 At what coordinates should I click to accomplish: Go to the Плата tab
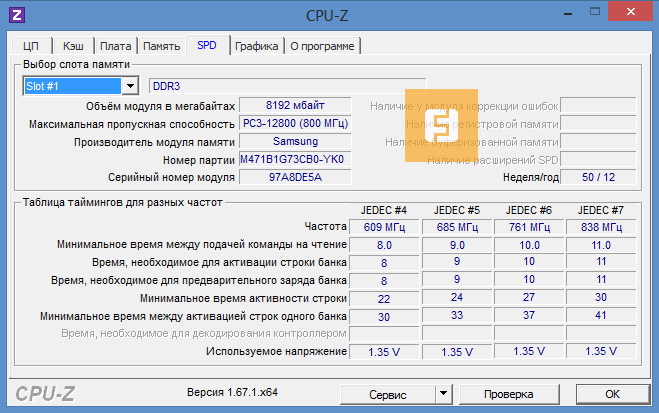click(116, 45)
